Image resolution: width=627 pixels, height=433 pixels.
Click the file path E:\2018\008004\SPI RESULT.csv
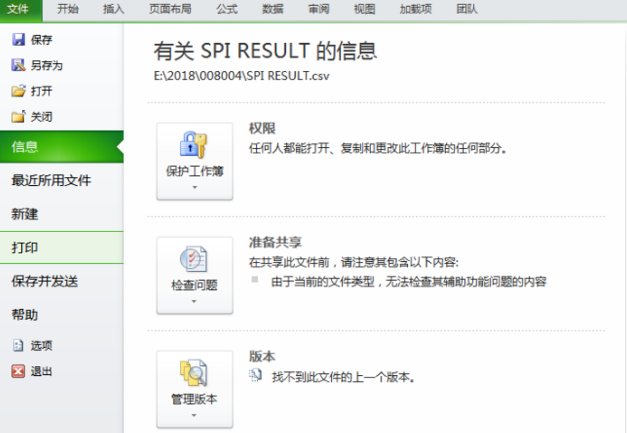[x=242, y=76]
